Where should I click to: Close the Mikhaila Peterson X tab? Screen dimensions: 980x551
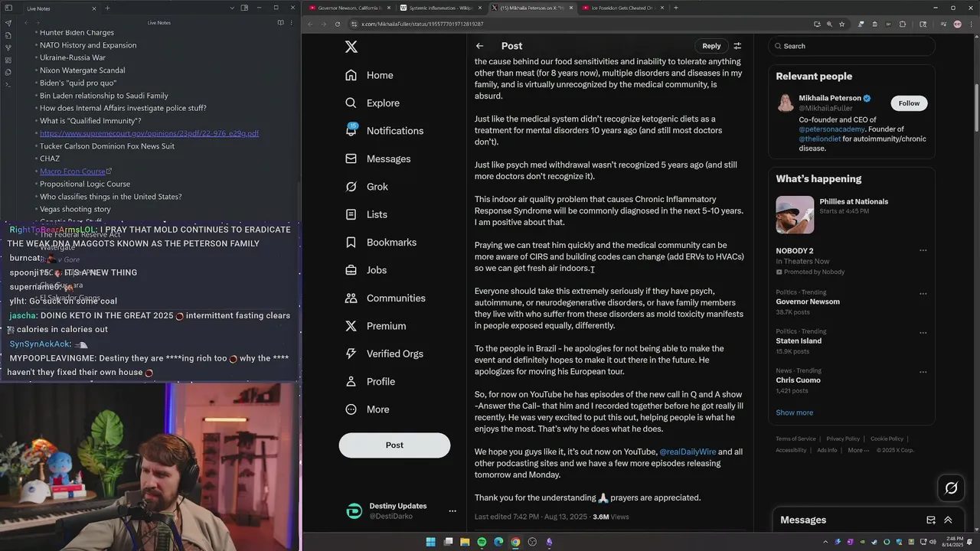click(x=571, y=8)
